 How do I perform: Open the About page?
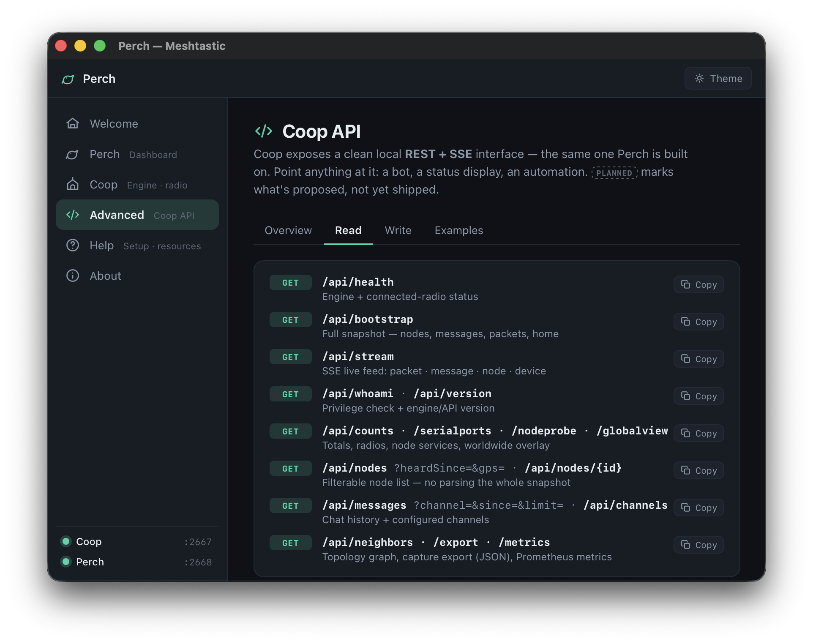(137, 276)
